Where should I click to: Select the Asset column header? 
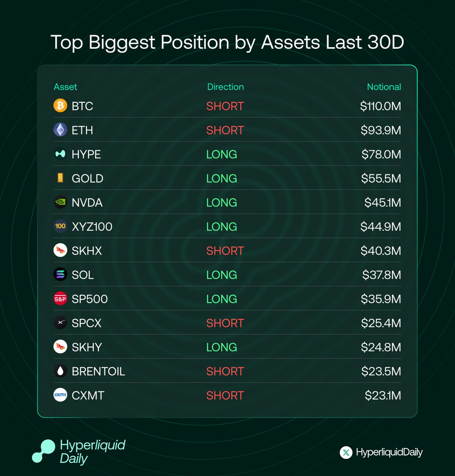coord(66,87)
